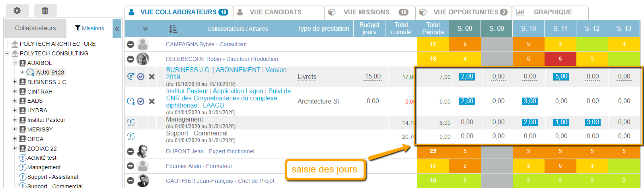Open settings with the gear icon
Viewport: 644px width, 188px height.
click(x=17, y=11)
